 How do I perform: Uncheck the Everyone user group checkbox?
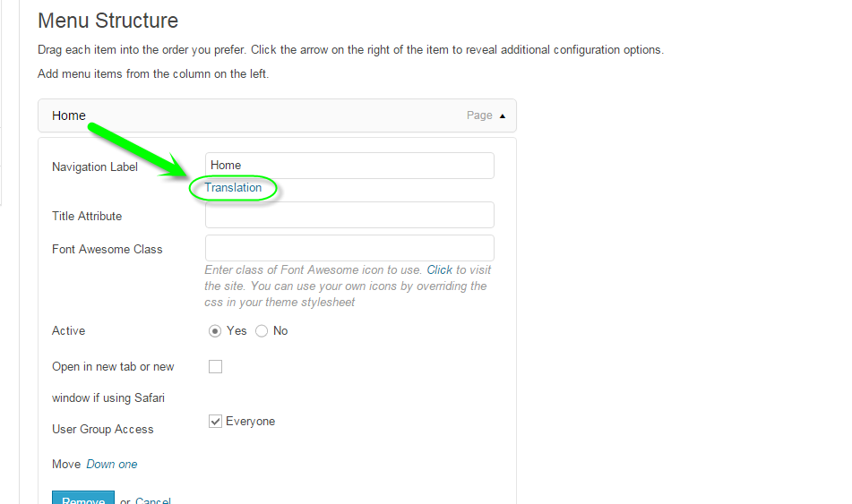pyautogui.click(x=215, y=422)
